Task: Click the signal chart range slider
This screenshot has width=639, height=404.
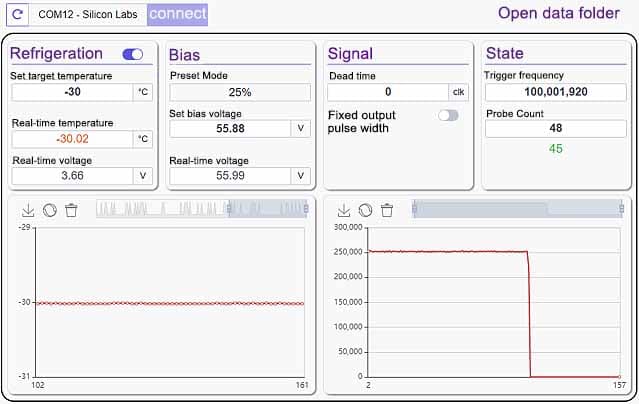Action: [x=517, y=208]
